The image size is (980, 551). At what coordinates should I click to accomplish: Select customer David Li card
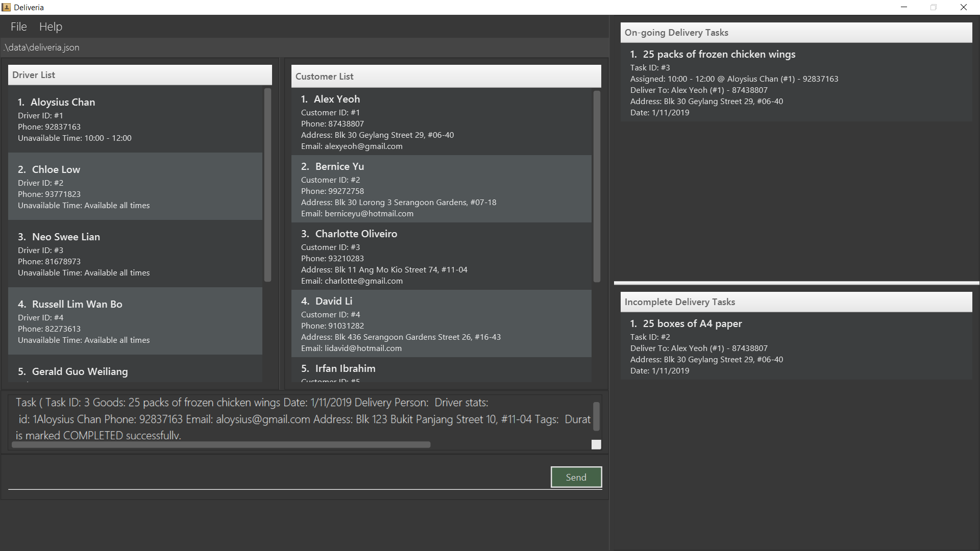(441, 324)
